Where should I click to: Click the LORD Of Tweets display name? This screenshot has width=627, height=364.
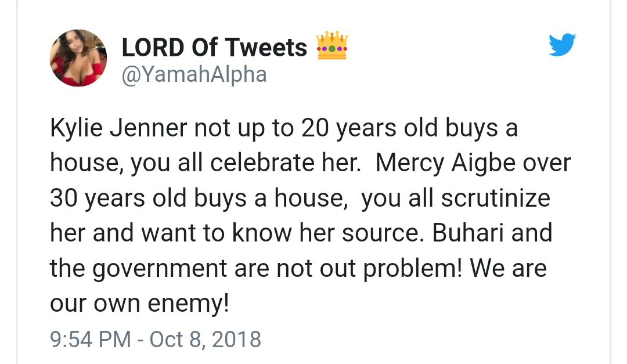(214, 48)
